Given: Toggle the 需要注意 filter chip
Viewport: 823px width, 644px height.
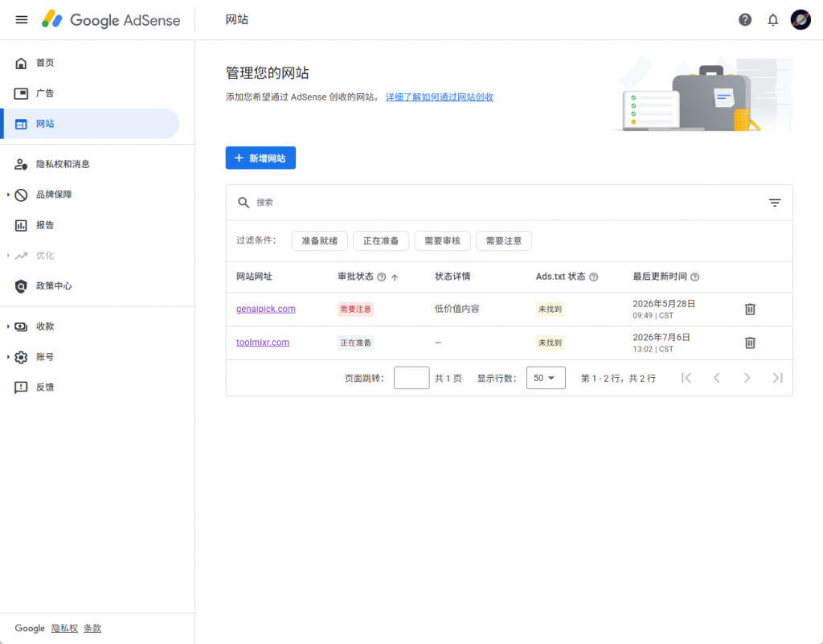Looking at the screenshot, I should pos(503,241).
